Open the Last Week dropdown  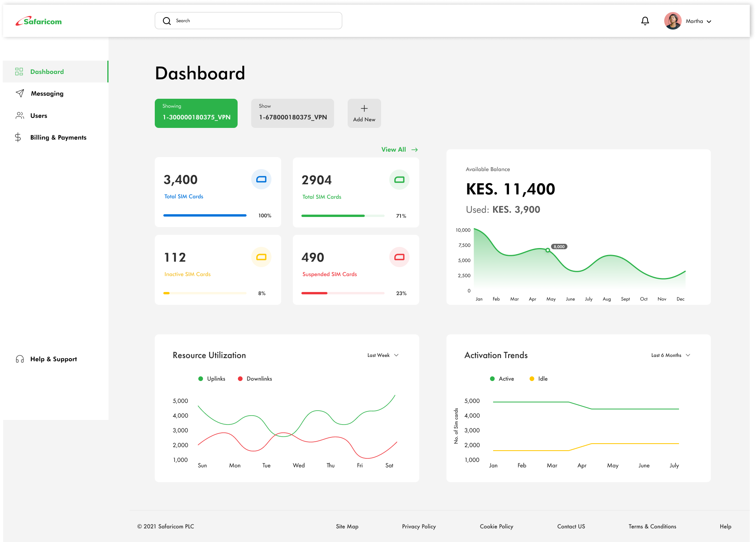(383, 355)
